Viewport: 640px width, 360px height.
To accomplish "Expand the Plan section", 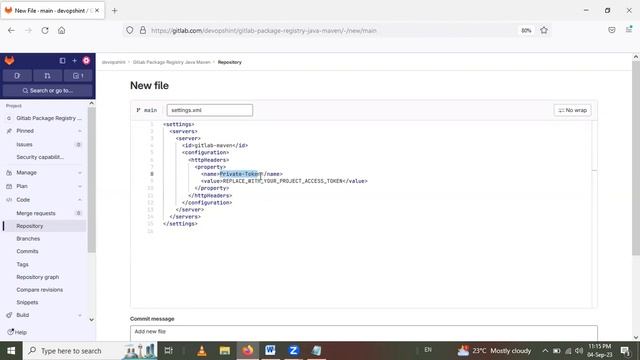I will (x=44, y=186).
